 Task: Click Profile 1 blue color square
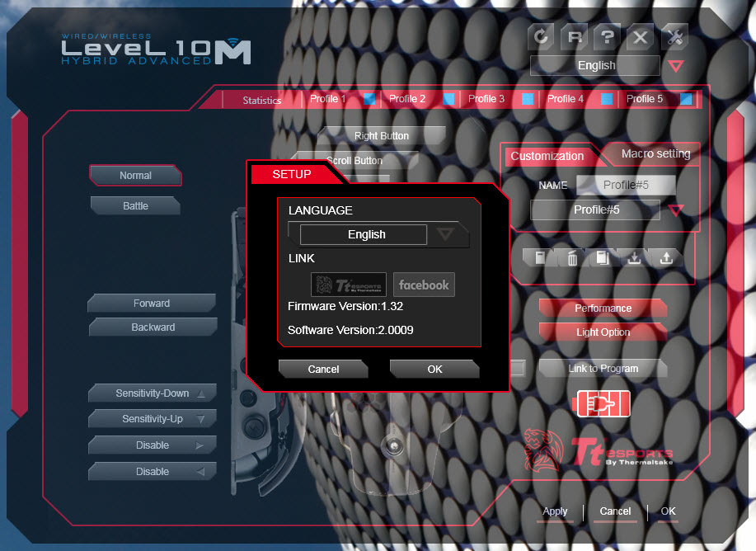click(x=369, y=99)
